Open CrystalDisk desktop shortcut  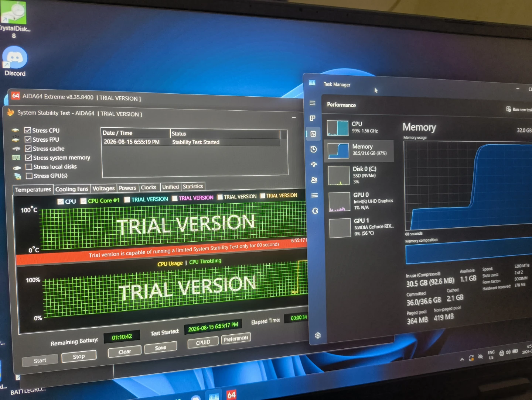pyautogui.click(x=14, y=19)
